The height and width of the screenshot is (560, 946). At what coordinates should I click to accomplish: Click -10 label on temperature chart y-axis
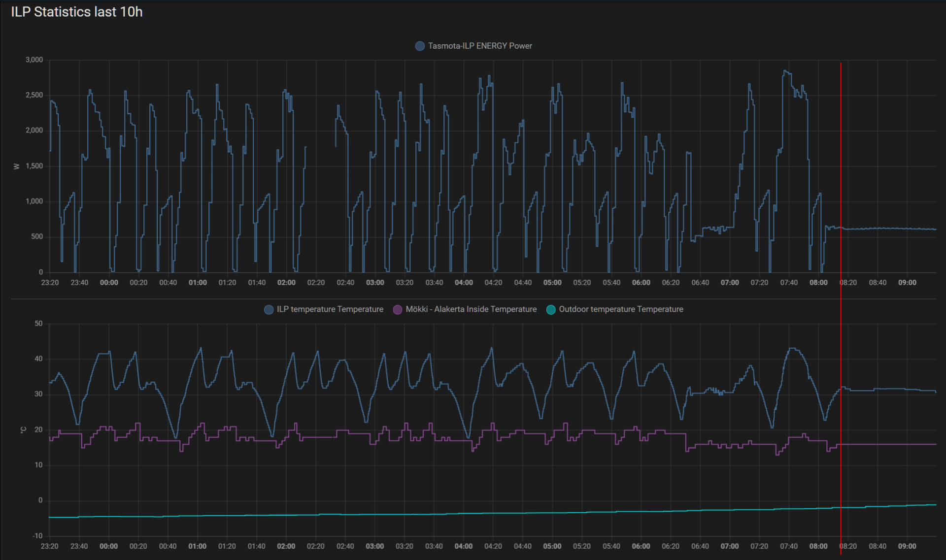[x=37, y=536]
